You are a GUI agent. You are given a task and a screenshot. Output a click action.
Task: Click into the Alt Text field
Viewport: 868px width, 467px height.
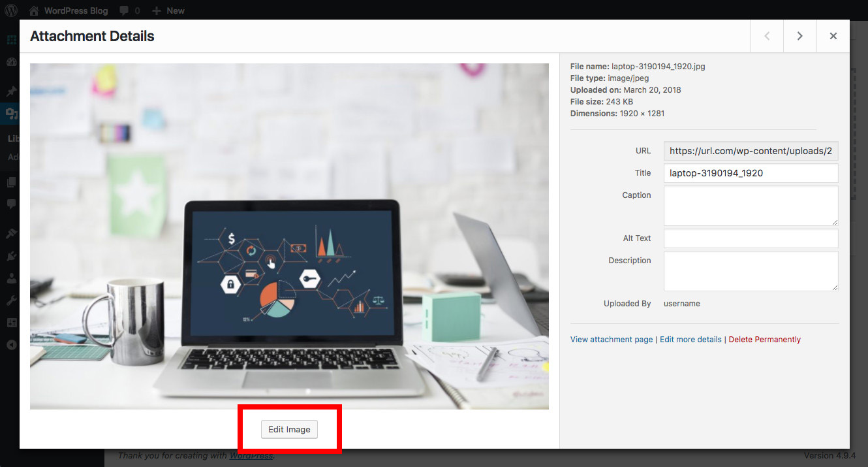pos(751,238)
